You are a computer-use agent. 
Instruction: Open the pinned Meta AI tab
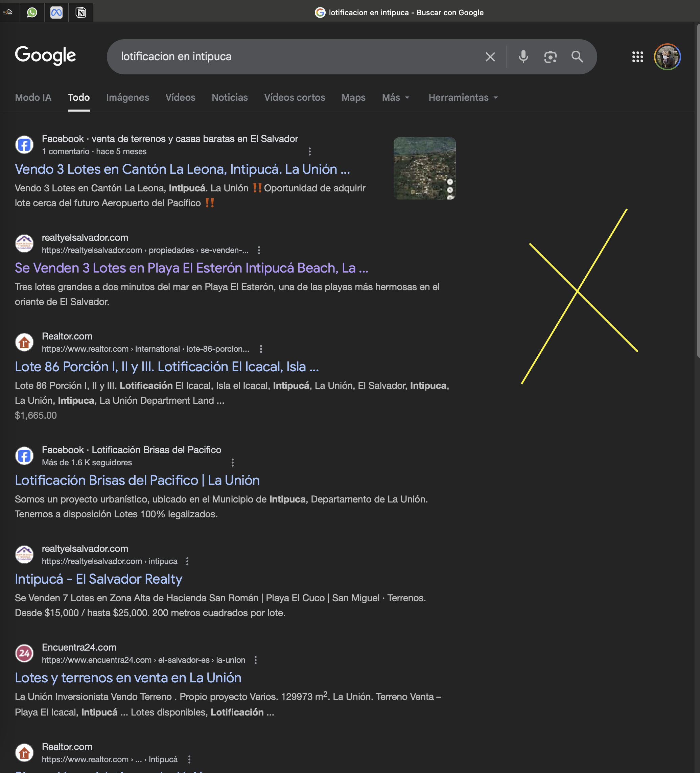(x=56, y=12)
